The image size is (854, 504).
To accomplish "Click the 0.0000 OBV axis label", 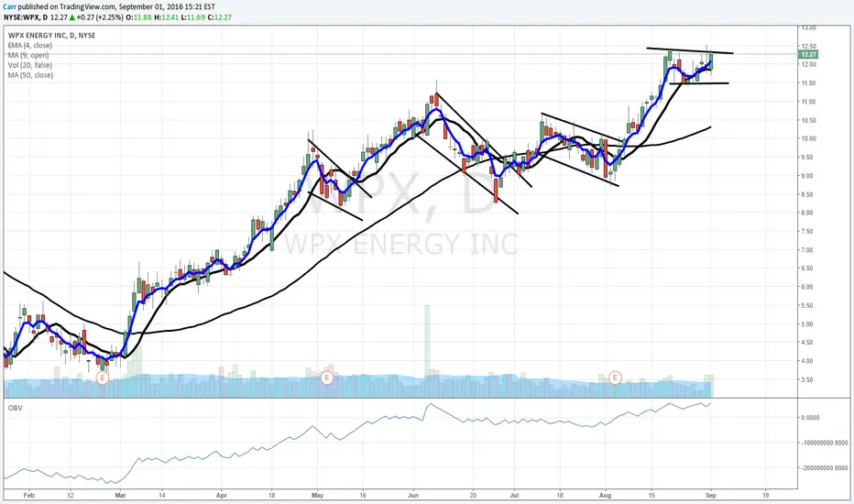I will tap(810, 418).
